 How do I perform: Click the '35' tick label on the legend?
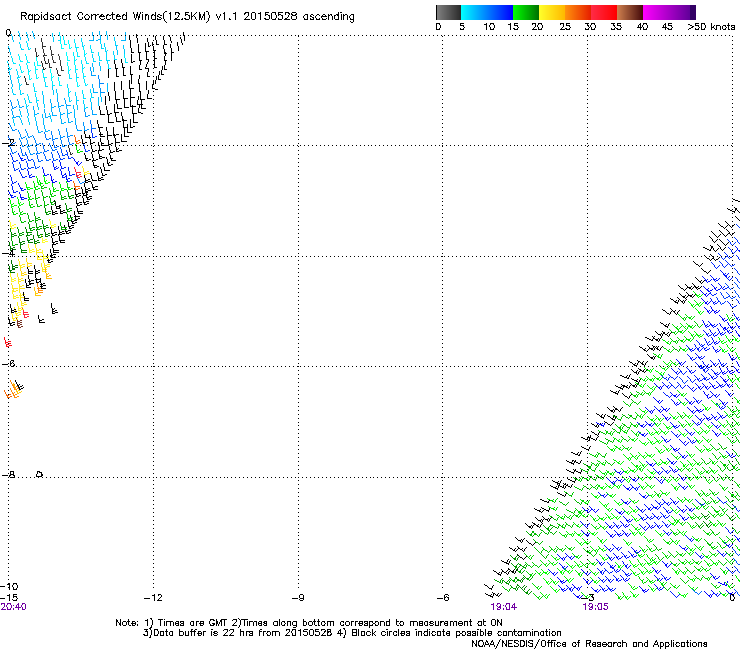(x=616, y=27)
